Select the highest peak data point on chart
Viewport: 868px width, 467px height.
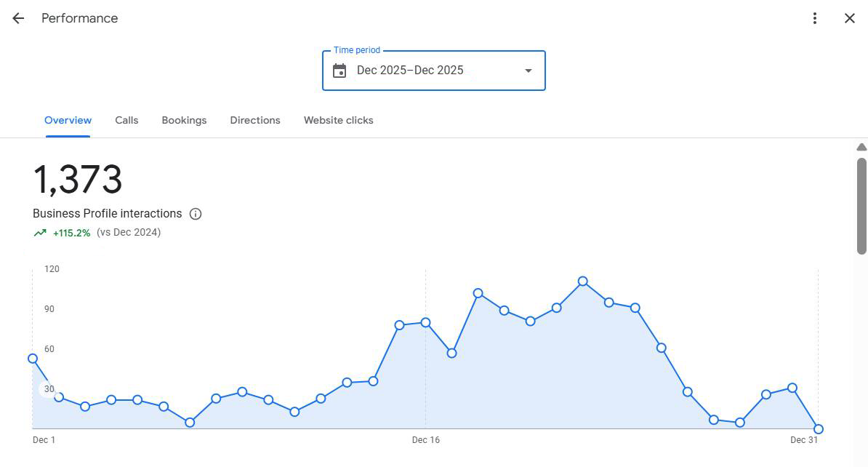click(x=583, y=281)
